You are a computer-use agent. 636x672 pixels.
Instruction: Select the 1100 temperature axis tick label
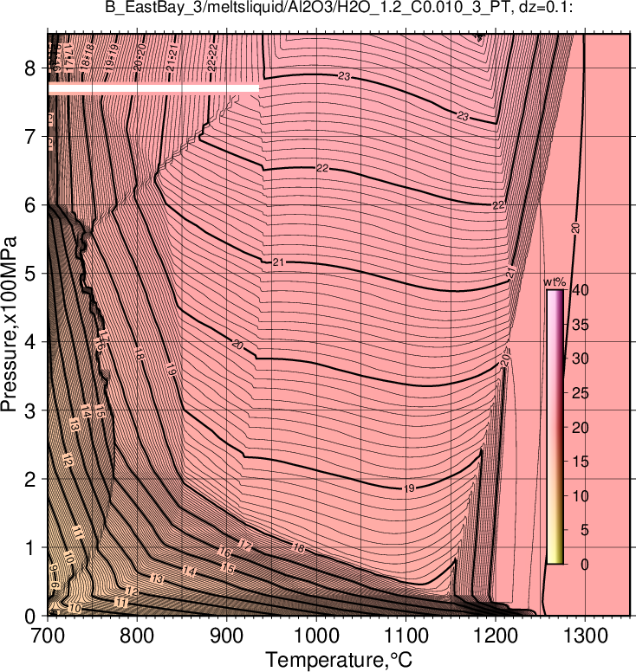pyautogui.click(x=406, y=636)
